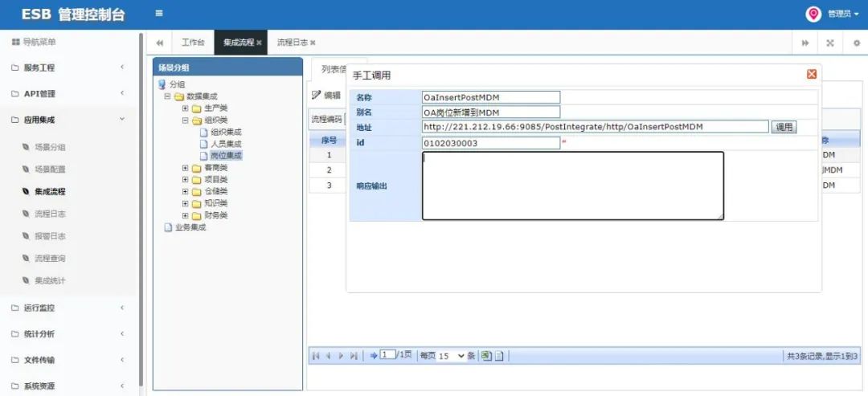Collapse the 数据集成 tree node

pyautogui.click(x=167, y=96)
